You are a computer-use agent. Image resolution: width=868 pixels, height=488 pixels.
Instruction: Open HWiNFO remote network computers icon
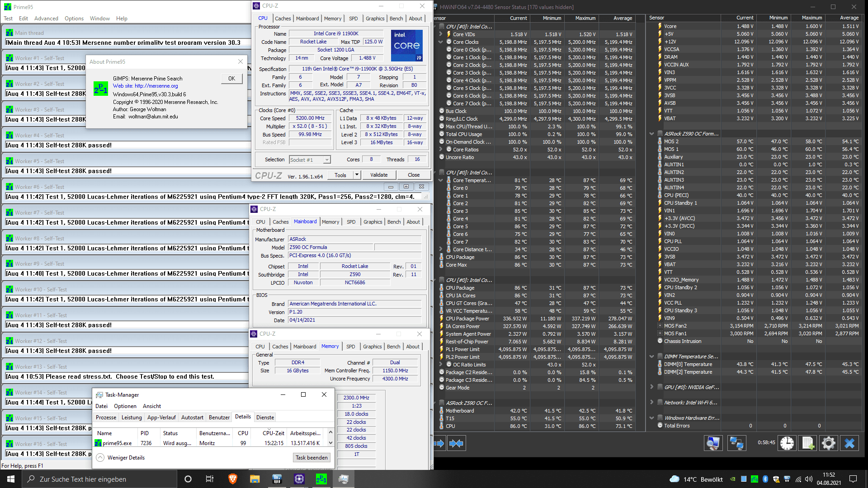[x=736, y=443]
